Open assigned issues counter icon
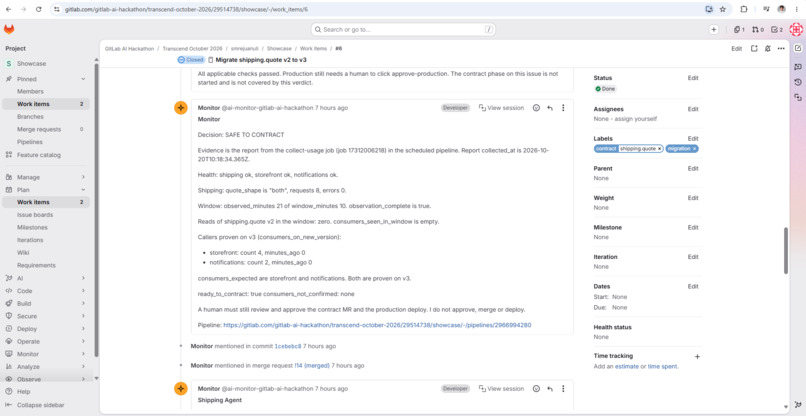Screen dimensions: 806x416 click(739, 30)
